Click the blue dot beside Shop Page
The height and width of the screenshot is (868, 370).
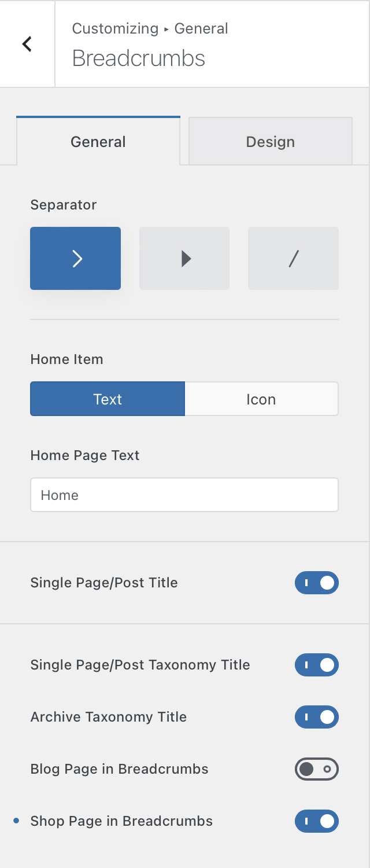pyautogui.click(x=16, y=821)
